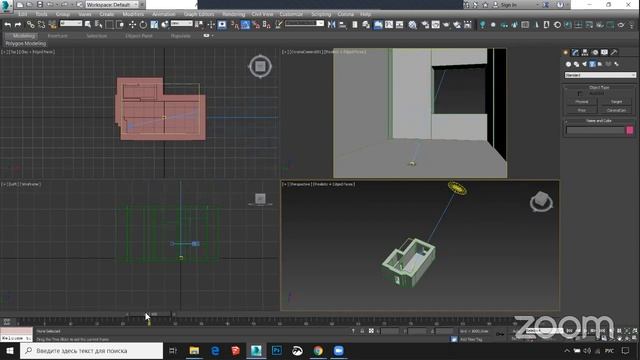Click Sign In in the title bar
This screenshot has height=360, width=640.
508,4
